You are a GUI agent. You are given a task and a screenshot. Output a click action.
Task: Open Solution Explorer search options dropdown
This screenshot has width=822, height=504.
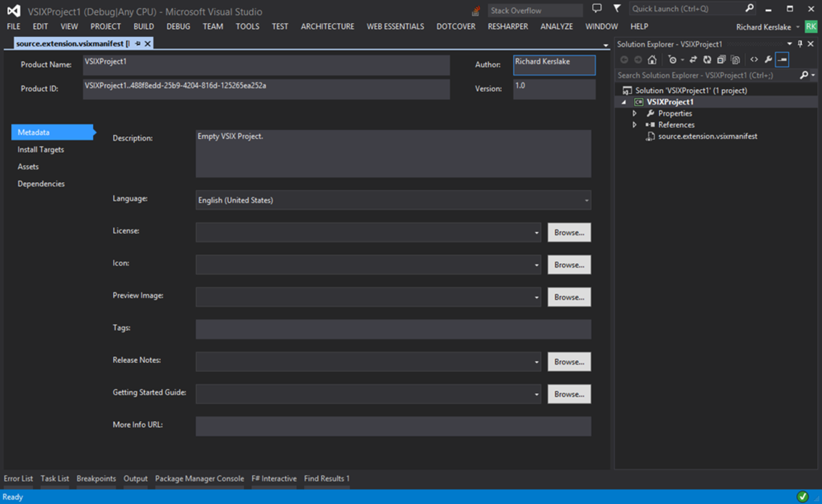click(813, 75)
